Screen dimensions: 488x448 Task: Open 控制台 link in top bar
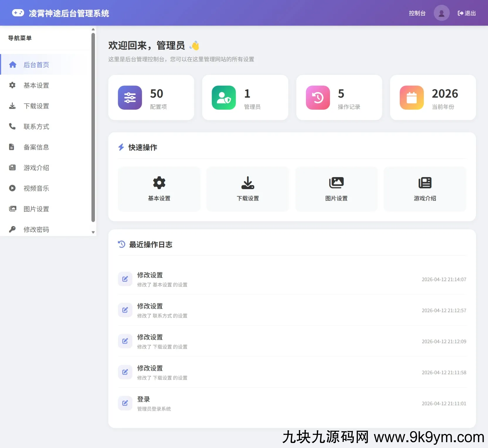[x=417, y=13]
